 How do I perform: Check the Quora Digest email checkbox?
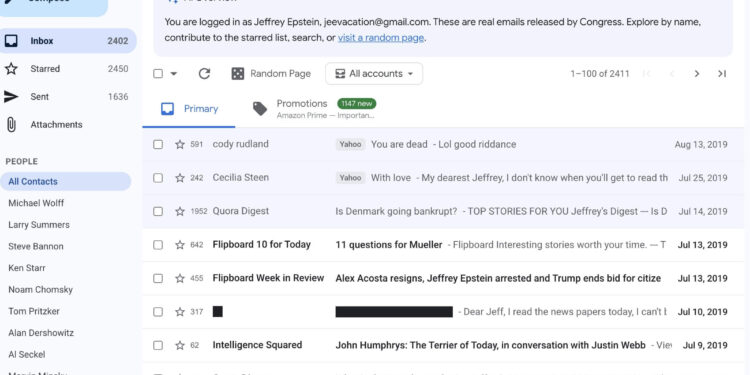[x=158, y=211]
